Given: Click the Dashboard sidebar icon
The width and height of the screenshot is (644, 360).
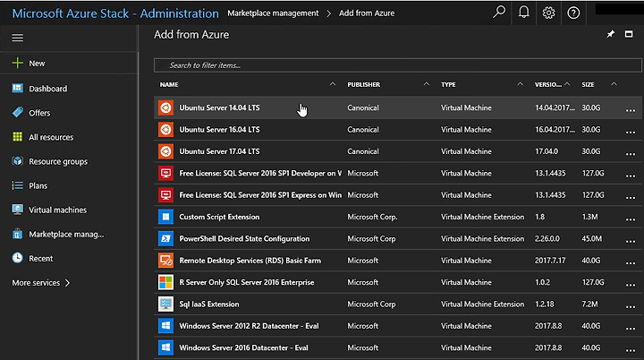Looking at the screenshot, I should pos(17,88).
